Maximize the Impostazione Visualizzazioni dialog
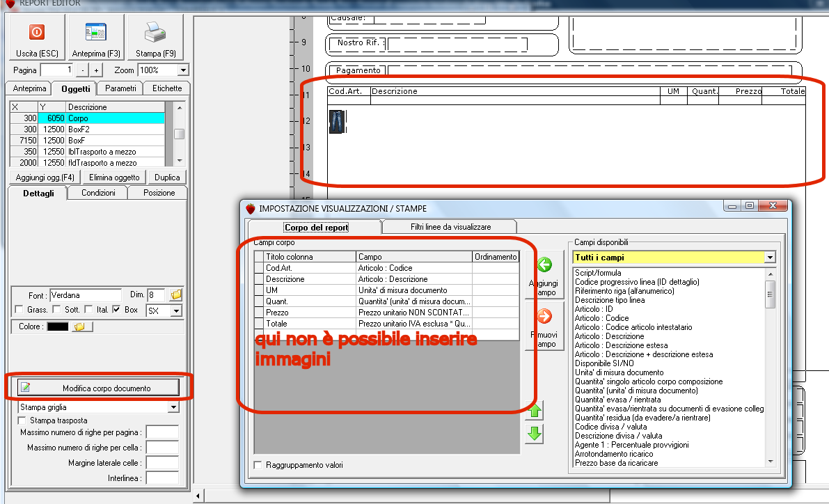Screen dimensions: 829x504 pyautogui.click(x=750, y=206)
